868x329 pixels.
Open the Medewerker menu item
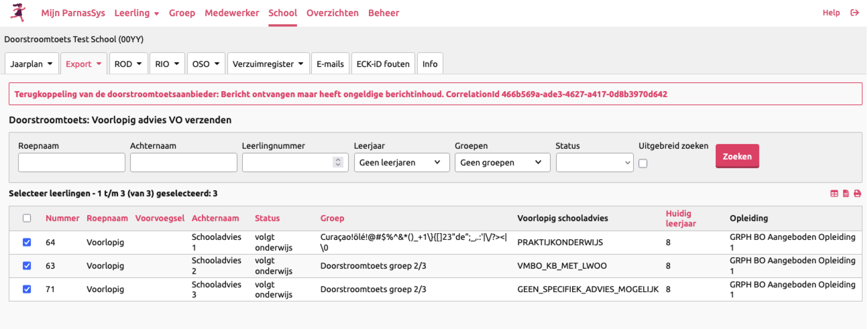pos(232,13)
